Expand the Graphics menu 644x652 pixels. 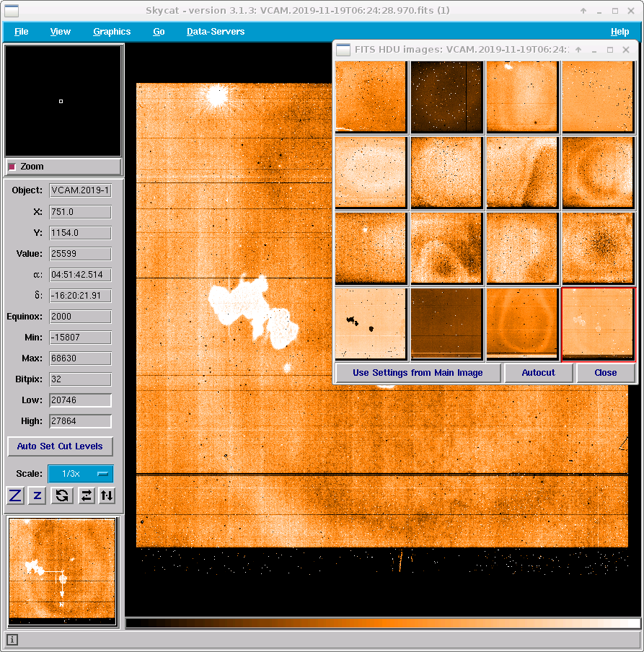112,32
